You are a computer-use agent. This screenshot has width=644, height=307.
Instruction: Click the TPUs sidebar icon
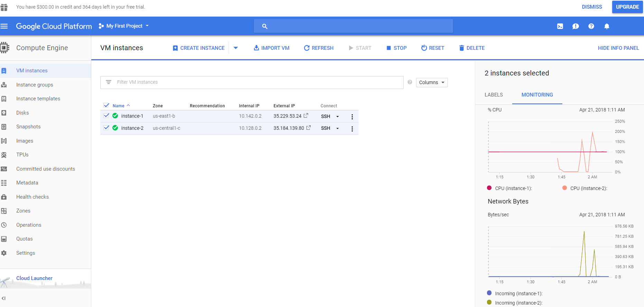pos(4,155)
